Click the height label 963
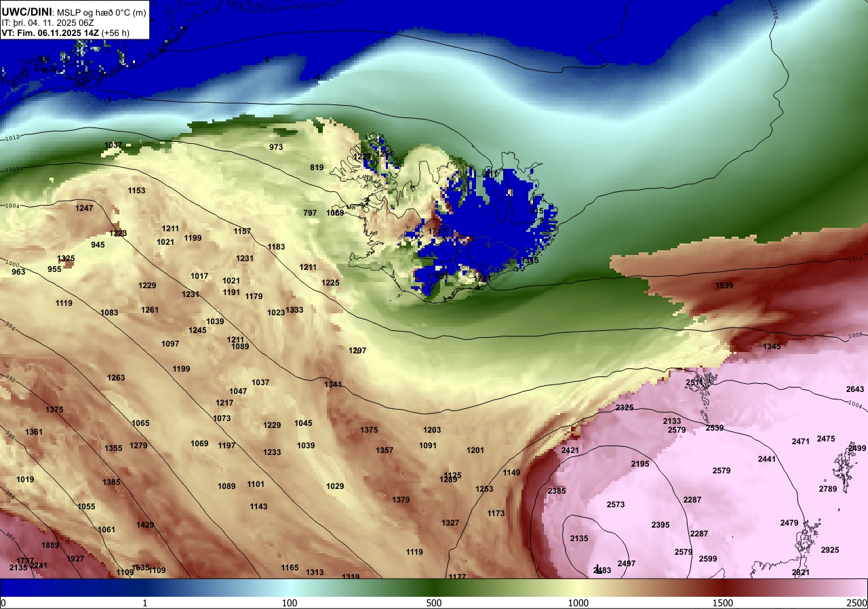Viewport: 868px width, 609px height. [18, 272]
